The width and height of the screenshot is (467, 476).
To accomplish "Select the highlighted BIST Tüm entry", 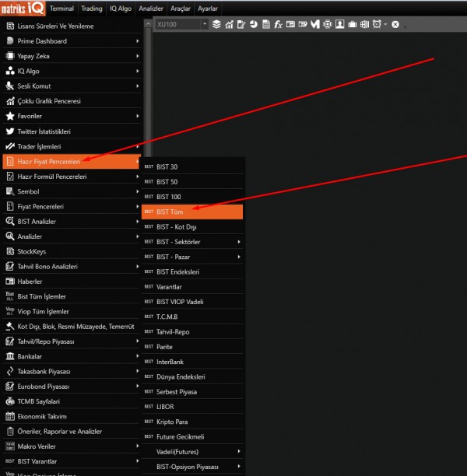I will click(x=192, y=212).
